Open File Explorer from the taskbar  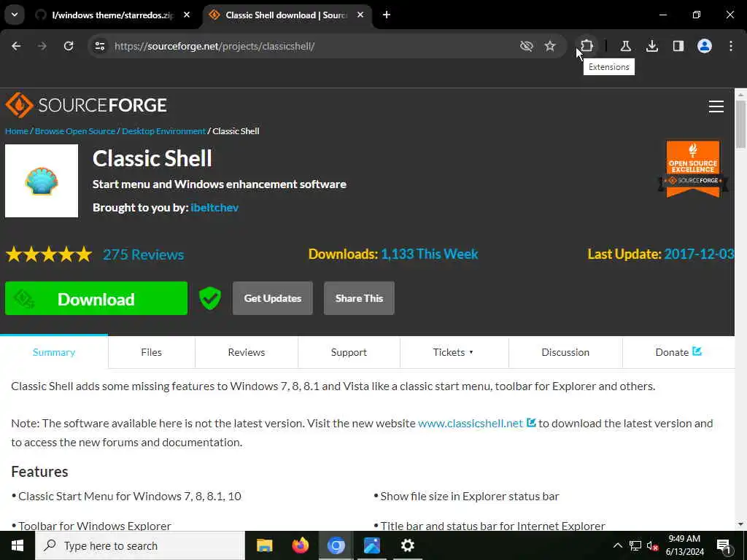click(264, 545)
